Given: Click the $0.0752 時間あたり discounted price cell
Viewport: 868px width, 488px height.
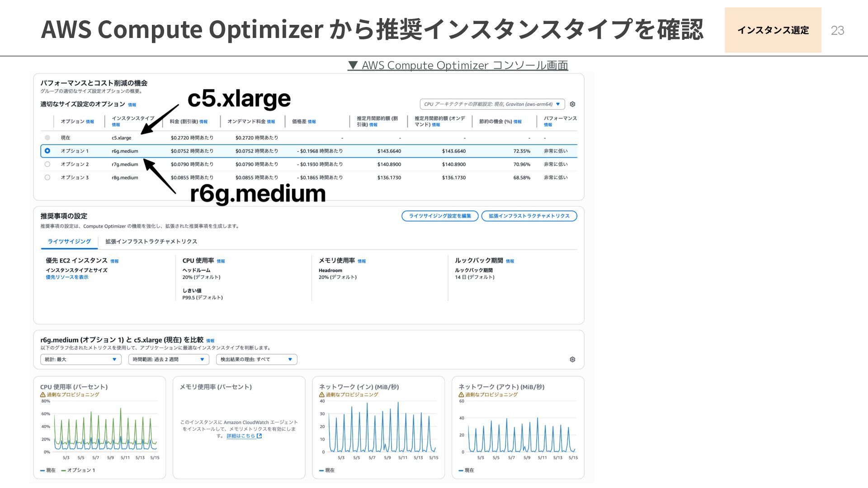Looking at the screenshot, I should (x=192, y=151).
